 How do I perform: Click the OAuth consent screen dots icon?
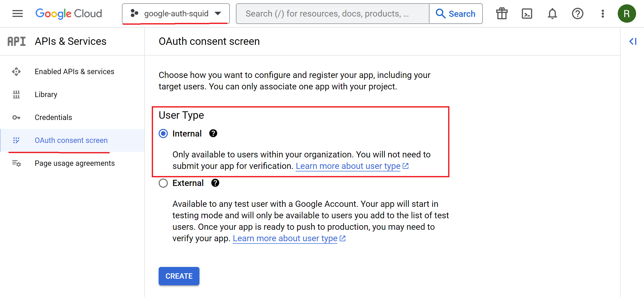point(16,140)
